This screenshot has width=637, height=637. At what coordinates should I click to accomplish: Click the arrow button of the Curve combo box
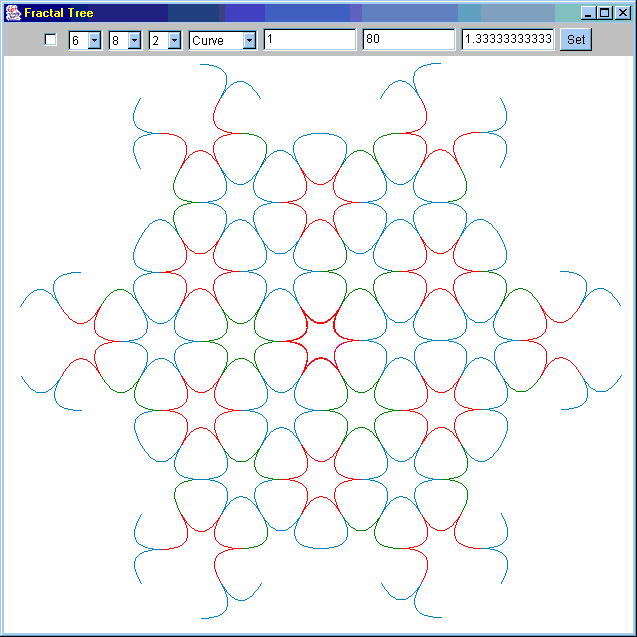tap(249, 40)
